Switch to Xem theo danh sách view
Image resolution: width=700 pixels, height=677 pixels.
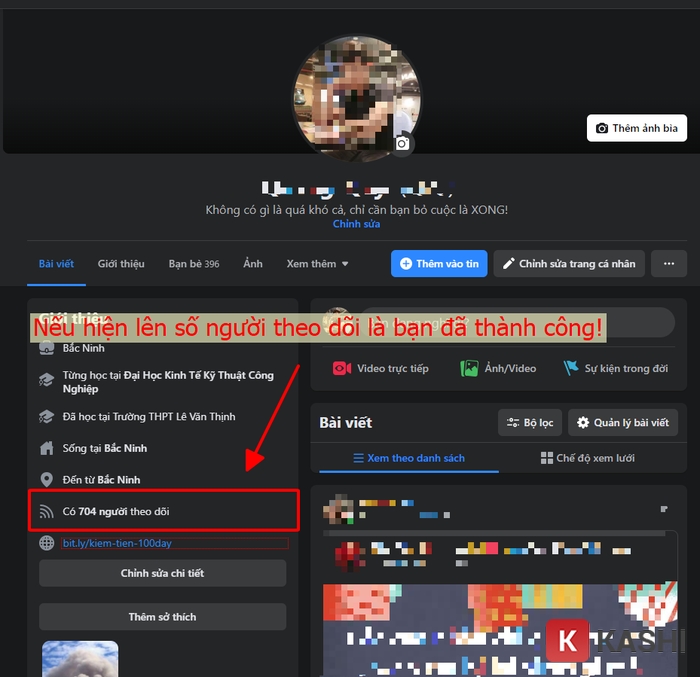click(x=409, y=458)
